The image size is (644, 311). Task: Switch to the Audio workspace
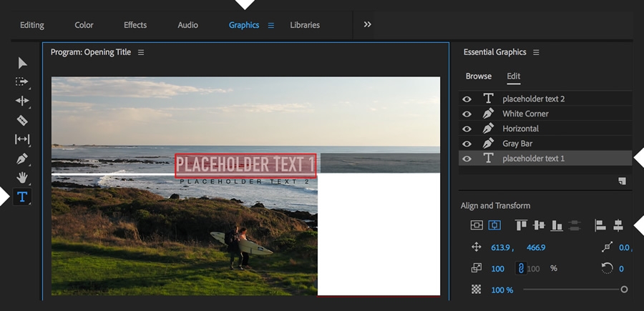(x=187, y=25)
